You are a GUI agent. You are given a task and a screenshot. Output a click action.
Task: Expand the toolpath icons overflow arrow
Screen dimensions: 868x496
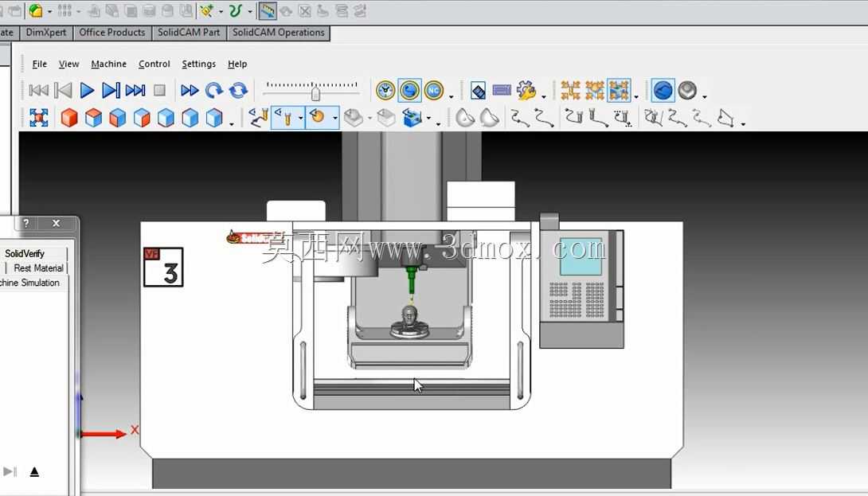pos(743,124)
